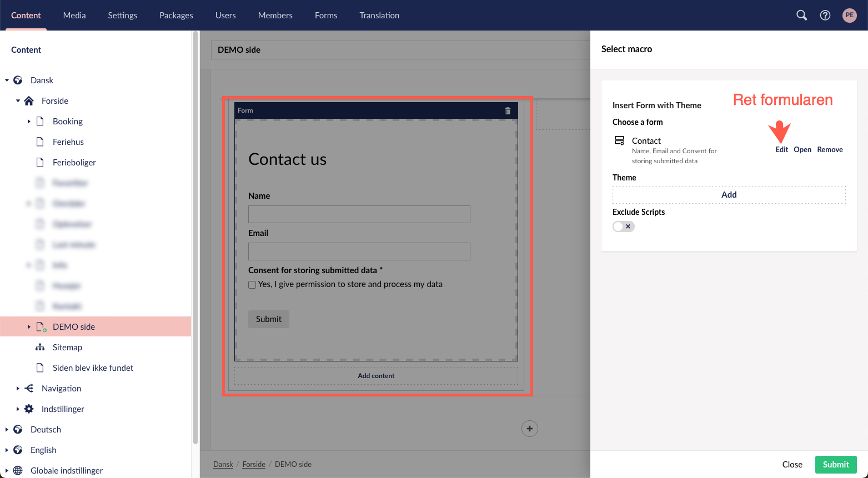Click the green Submit button in macro panel
Image resolution: width=868 pixels, height=478 pixels.
[x=836, y=464]
